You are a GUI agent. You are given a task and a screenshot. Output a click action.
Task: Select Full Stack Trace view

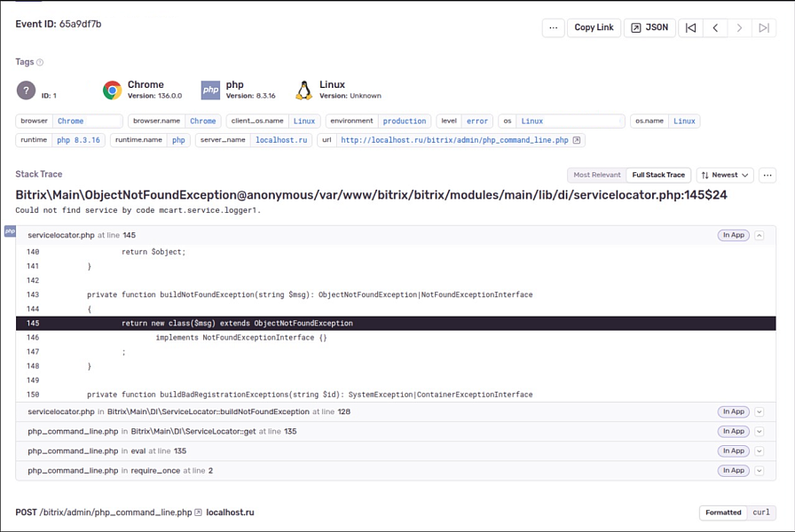658,175
